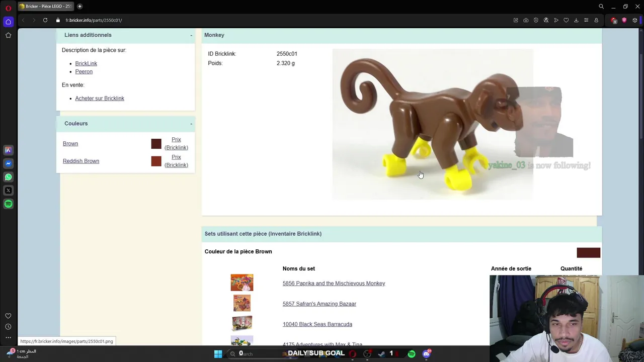
Task: Open history clock in sidebar
Action: pos(8,327)
